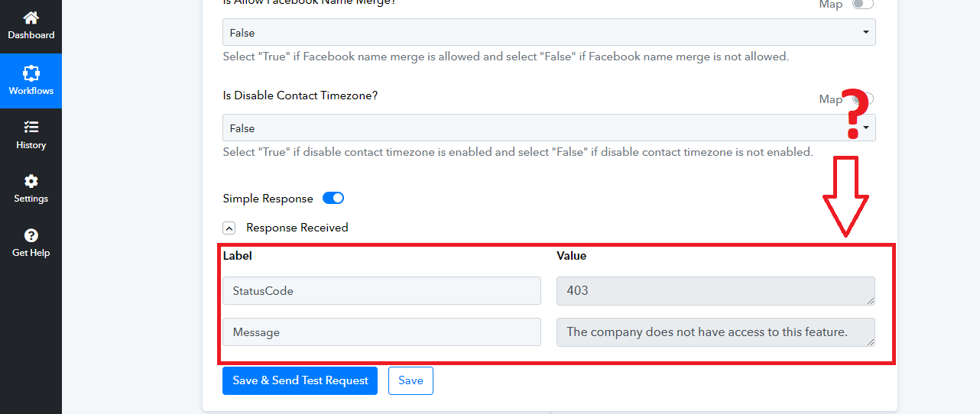Toggle Map switch for Disable Contact Timezone

pos(863,99)
